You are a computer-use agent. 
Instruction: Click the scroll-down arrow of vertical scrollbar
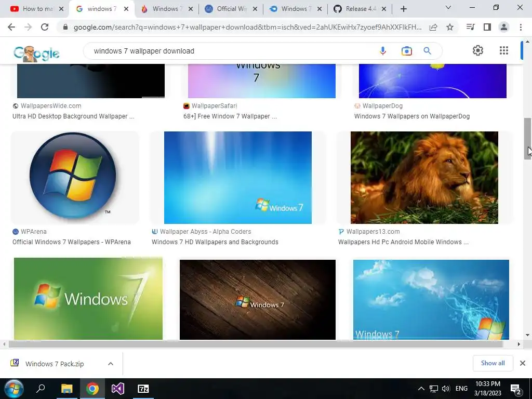tap(527, 335)
